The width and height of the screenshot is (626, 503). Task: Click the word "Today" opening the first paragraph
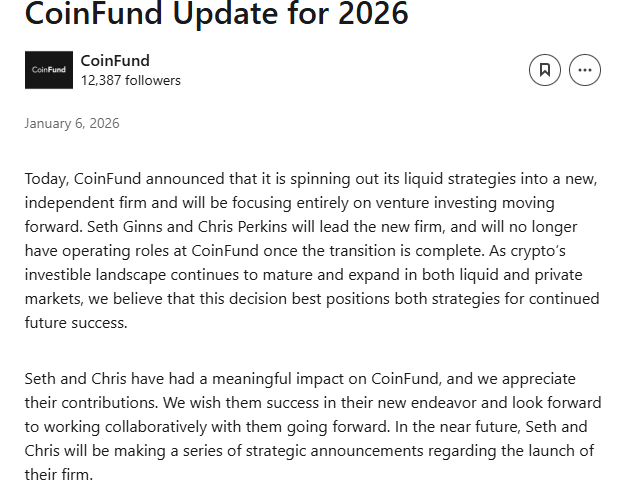(46, 179)
